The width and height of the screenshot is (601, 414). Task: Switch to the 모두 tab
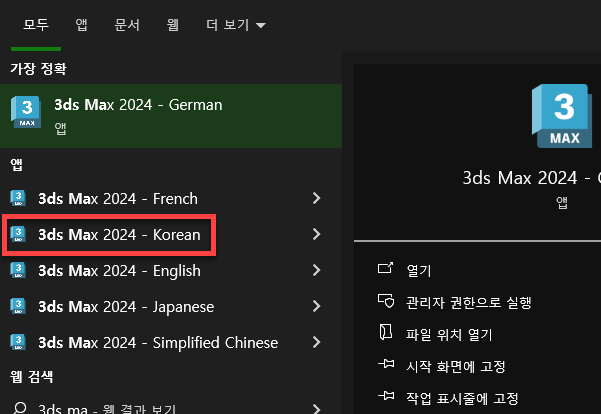pos(36,25)
